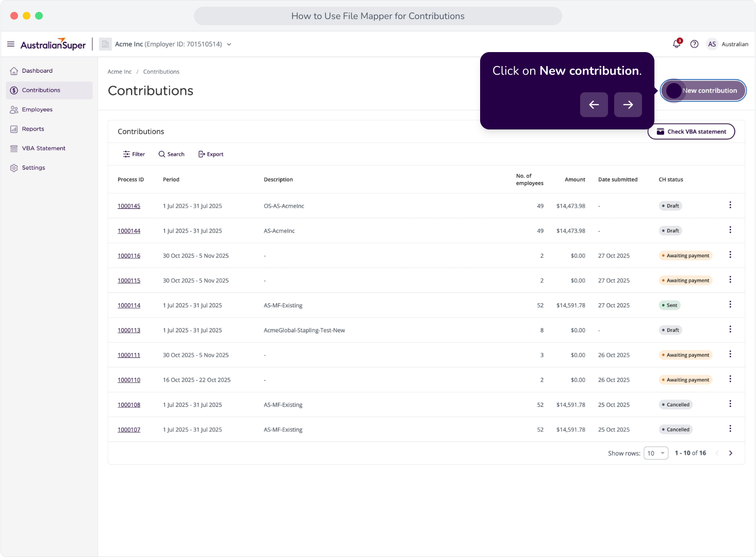The height and width of the screenshot is (557, 756).
Task: Go to previous tutorial step arrow
Action: [594, 105]
